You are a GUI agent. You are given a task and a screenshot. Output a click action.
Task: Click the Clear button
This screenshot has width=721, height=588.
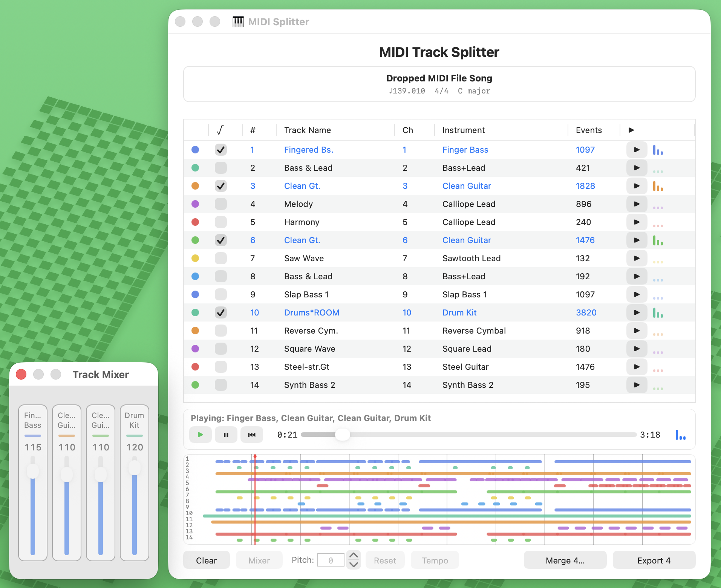click(207, 560)
